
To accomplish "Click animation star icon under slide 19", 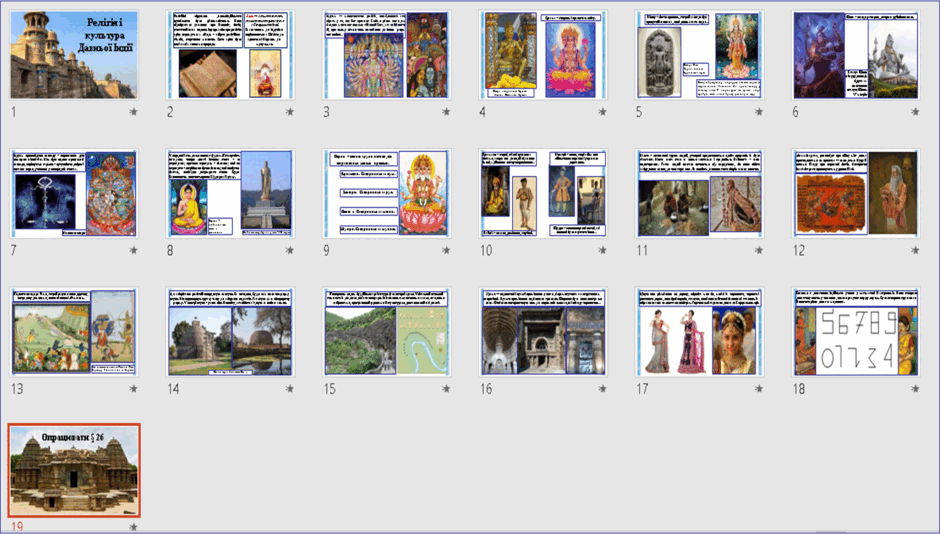I will [133, 527].
